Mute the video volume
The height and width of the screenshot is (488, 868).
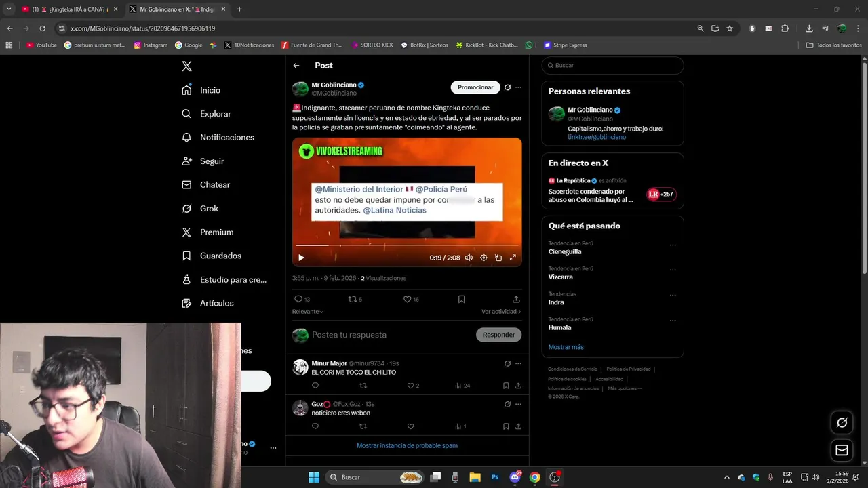(469, 258)
